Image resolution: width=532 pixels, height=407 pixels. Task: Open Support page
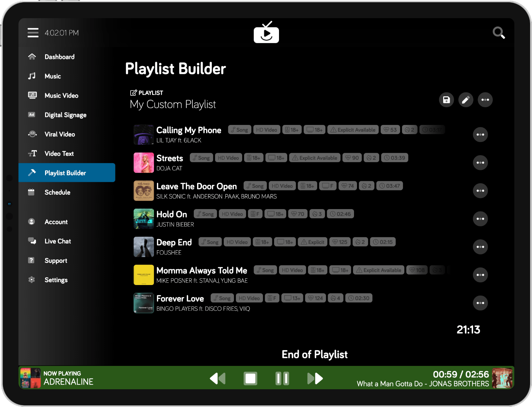pos(67,261)
